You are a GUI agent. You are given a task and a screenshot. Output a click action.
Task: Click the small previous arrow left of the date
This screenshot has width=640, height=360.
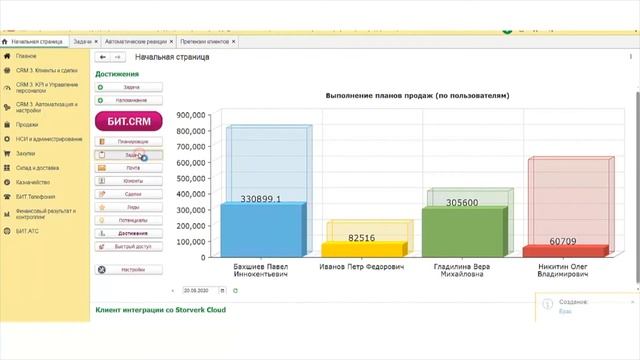[173, 291]
